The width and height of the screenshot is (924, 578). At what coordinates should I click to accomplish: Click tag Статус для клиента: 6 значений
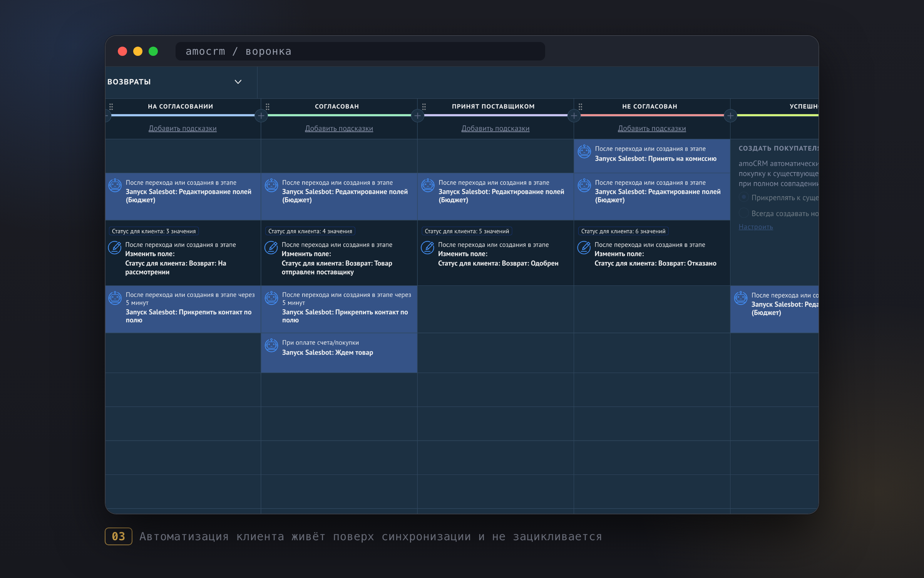tap(623, 231)
